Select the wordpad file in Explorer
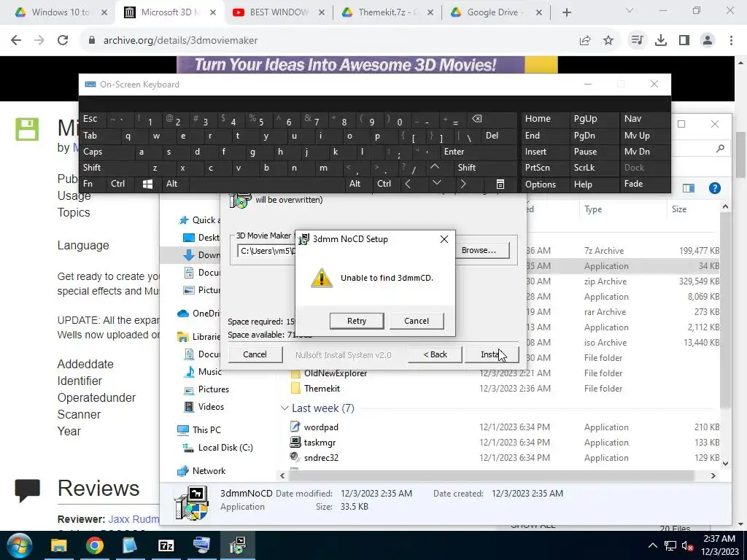The image size is (747, 560). pyautogui.click(x=321, y=427)
